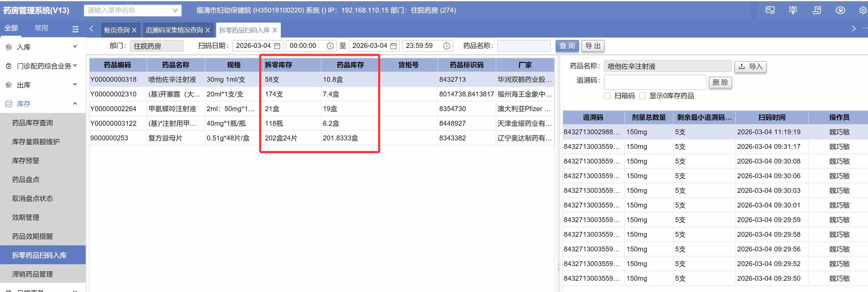The height and width of the screenshot is (292, 868).
Task: Click the presentation board icon in header
Action: tap(793, 10)
